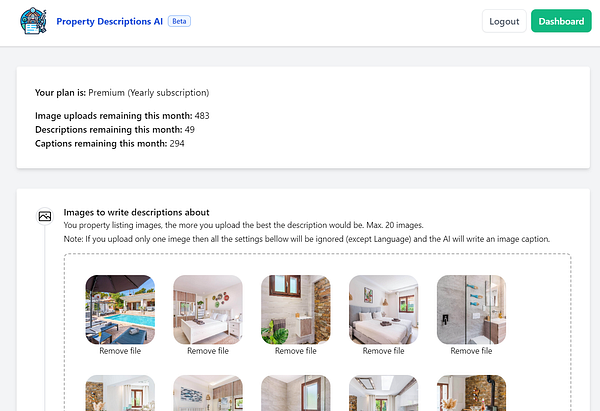Image resolution: width=600 pixels, height=411 pixels.
Task: Select the stone wall bathroom sink thumbnail
Action: point(296,309)
